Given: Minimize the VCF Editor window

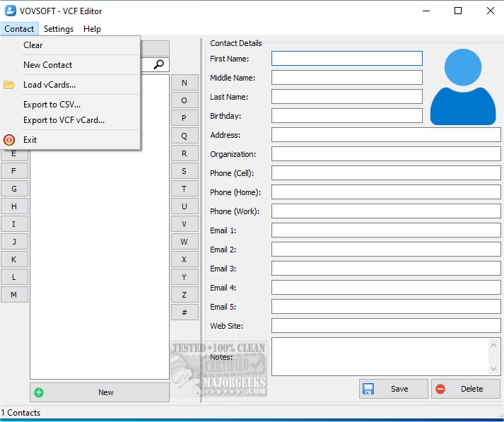Looking at the screenshot, I should click(x=426, y=11).
